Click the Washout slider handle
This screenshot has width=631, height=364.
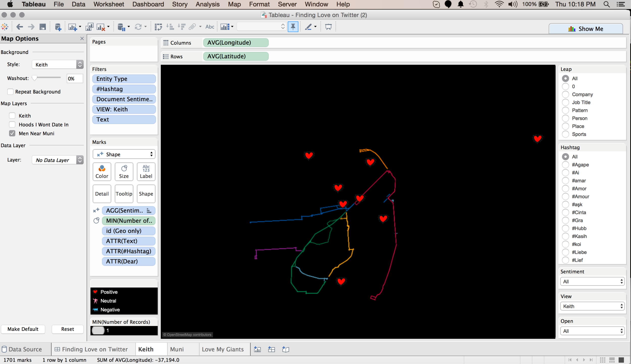tap(35, 78)
